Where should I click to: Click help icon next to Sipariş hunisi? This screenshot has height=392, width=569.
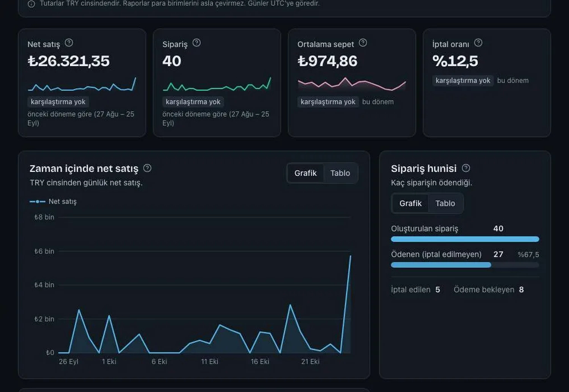click(466, 168)
